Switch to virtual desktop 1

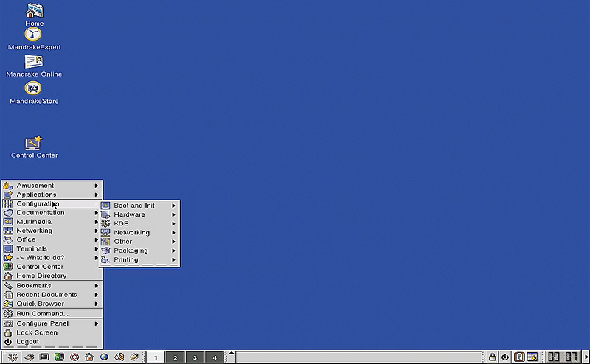click(156, 357)
